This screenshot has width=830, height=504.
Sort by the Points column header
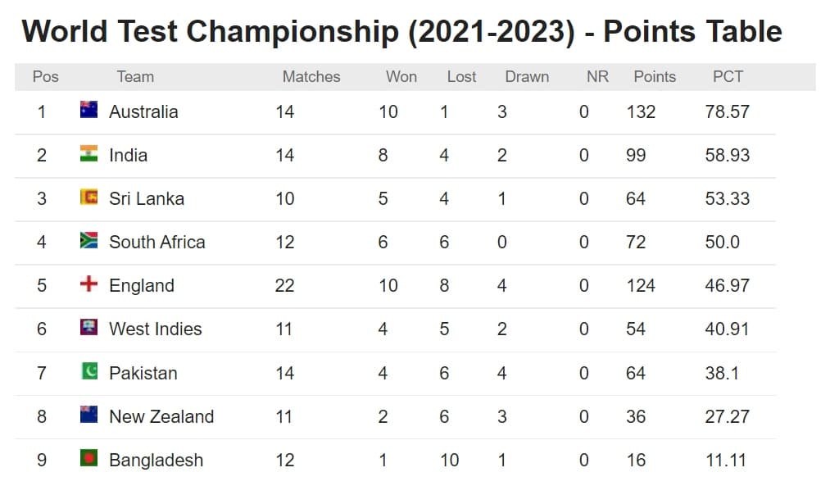[655, 77]
